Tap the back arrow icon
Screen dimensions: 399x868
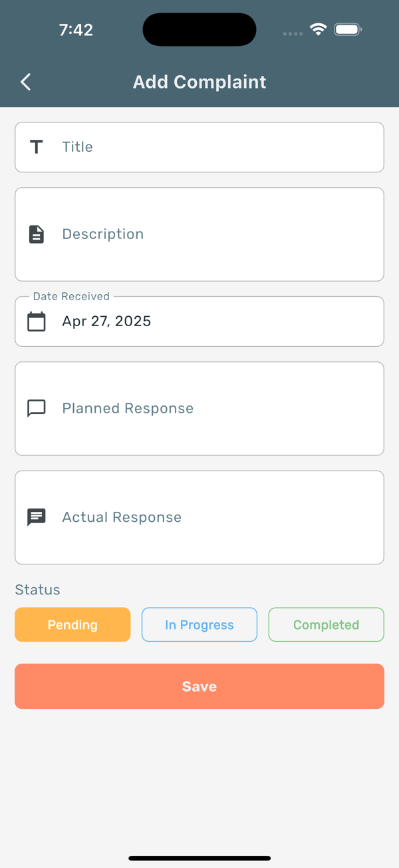26,82
